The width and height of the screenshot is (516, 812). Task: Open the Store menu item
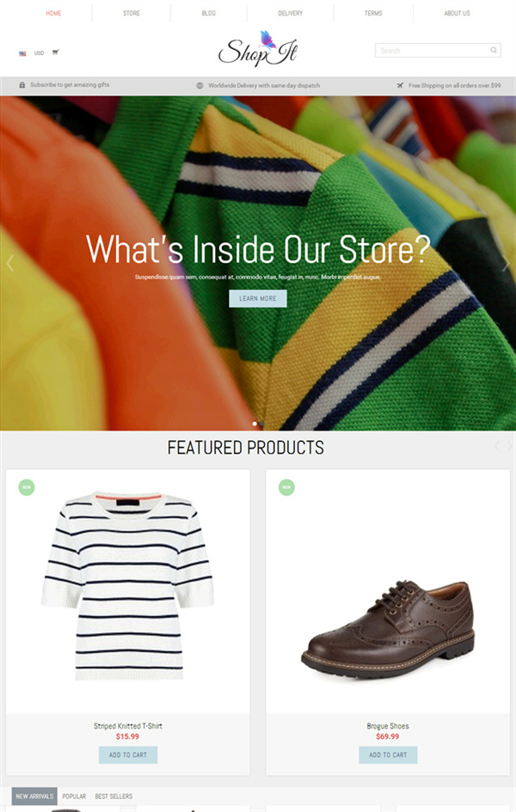coord(132,13)
